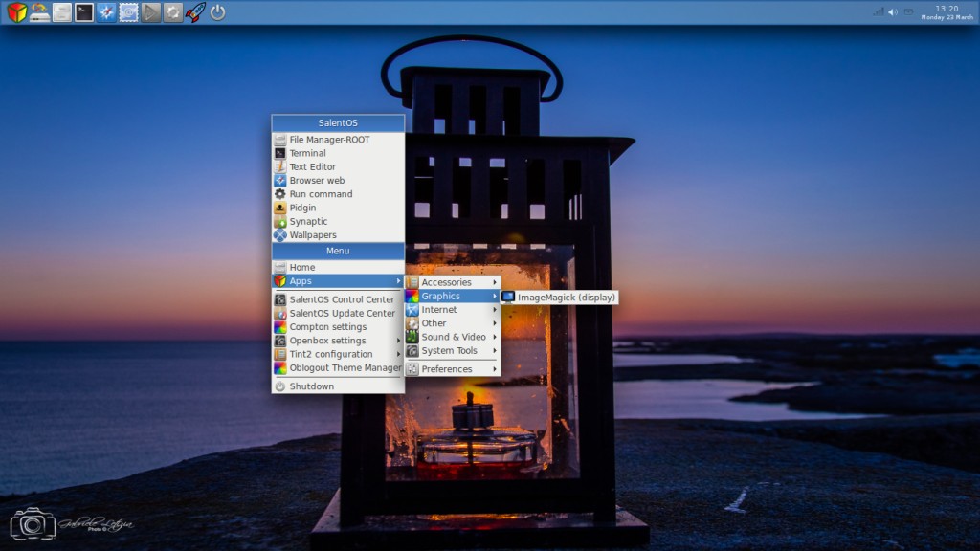Image resolution: width=980 pixels, height=551 pixels.
Task: Click the volume speaker icon in system tray
Action: point(892,12)
